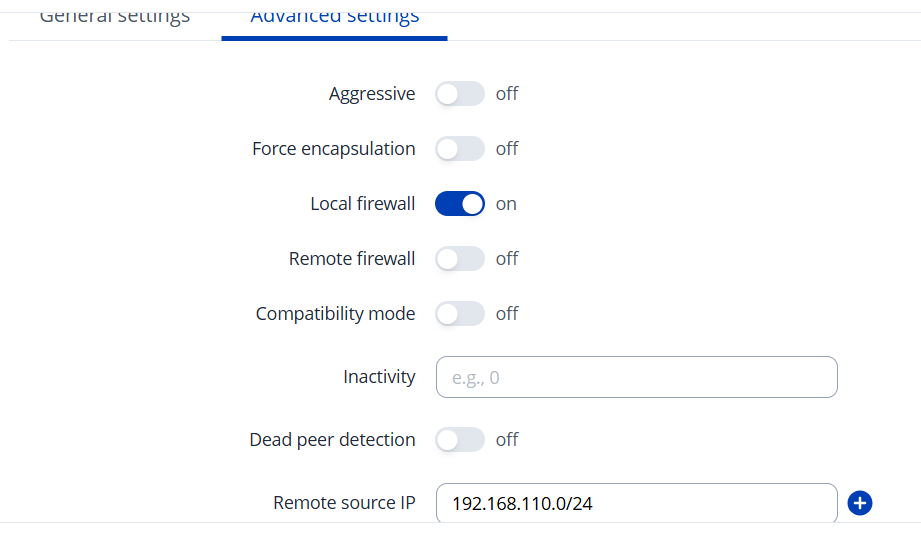Click the Remote source IP text field
Screen dimensions: 921x550
pos(636,503)
